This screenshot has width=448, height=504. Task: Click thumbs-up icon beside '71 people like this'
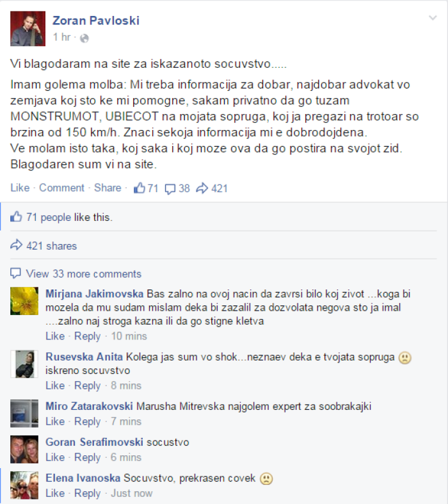[16, 217]
